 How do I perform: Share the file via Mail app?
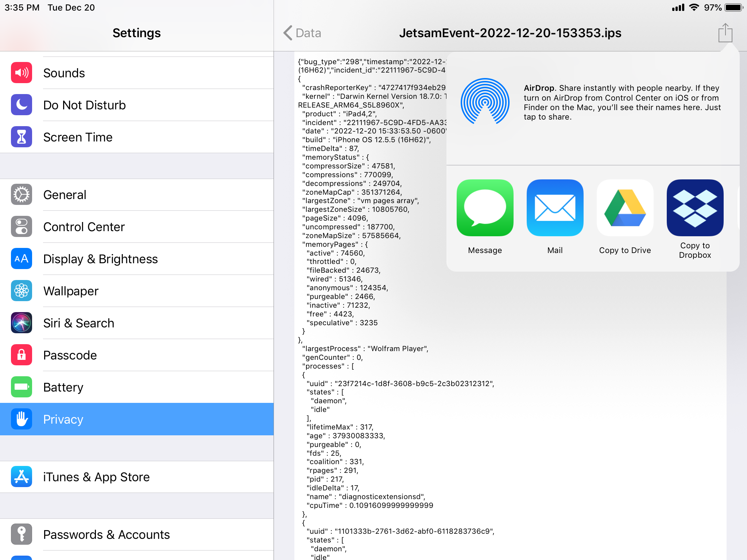click(555, 208)
